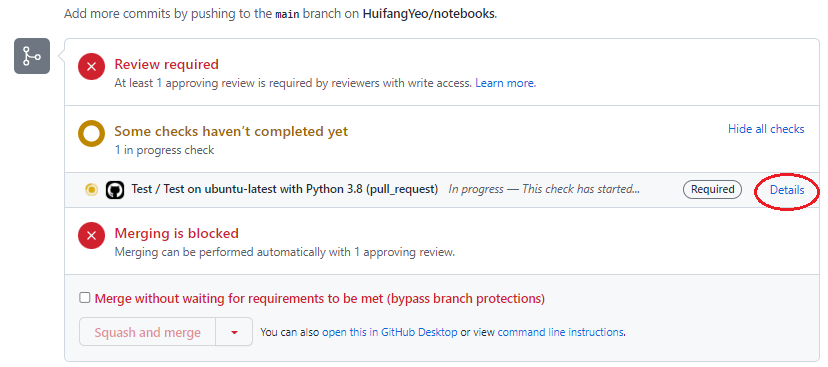Viewport: 828px width, 367px height.
Task: Click the Required badge on the check
Action: click(x=712, y=189)
